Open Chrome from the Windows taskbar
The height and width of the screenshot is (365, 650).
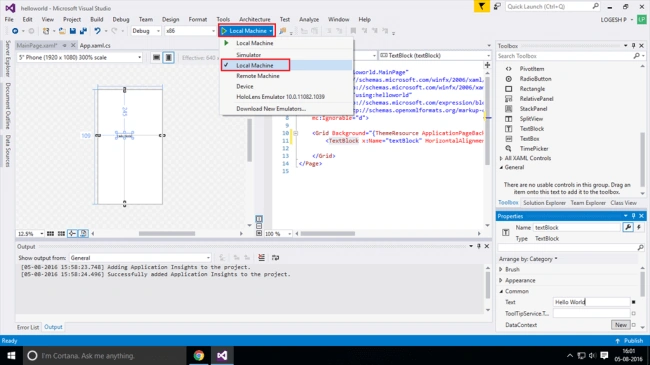click(x=199, y=355)
